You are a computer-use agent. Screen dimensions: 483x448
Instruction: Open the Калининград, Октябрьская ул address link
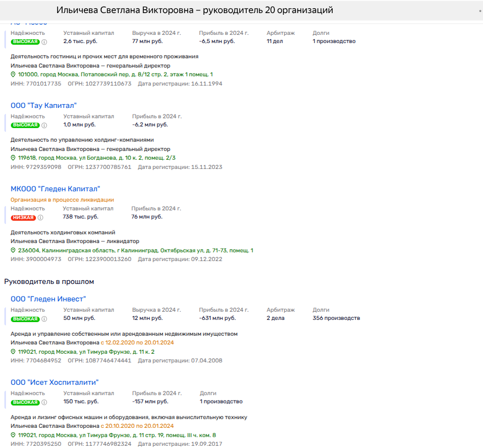click(135, 251)
